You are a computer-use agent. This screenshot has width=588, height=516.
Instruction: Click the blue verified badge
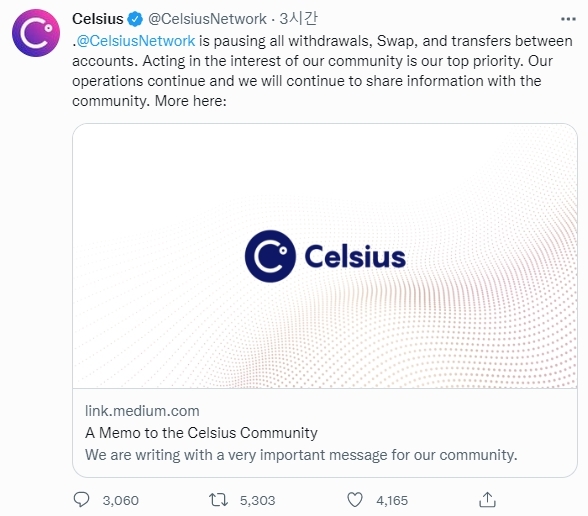(135, 19)
